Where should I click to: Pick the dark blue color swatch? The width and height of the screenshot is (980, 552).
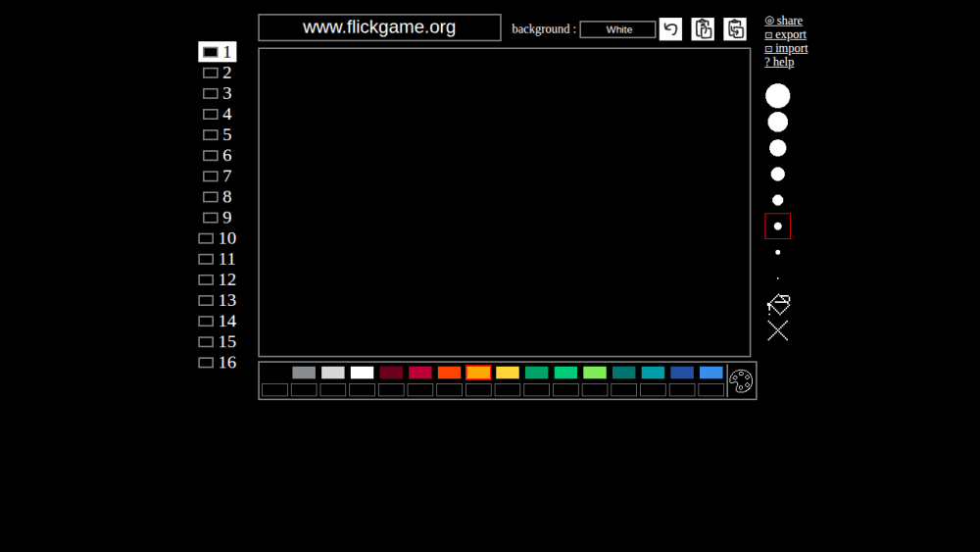pyautogui.click(x=682, y=373)
